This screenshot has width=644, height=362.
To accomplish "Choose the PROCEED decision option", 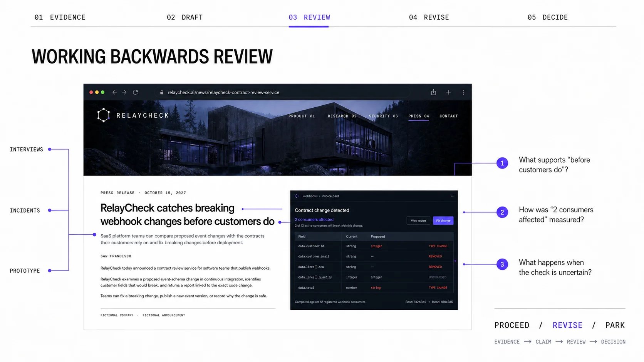I will [x=512, y=325].
